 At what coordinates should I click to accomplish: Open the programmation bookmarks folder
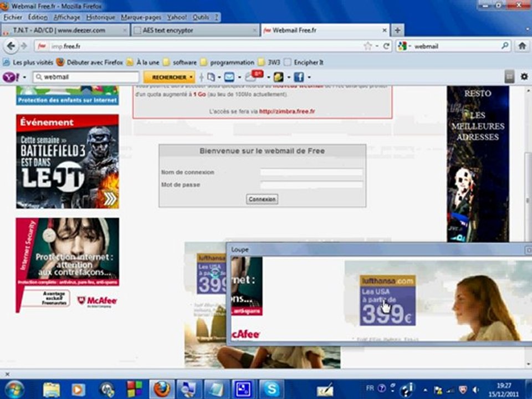pyautogui.click(x=227, y=62)
